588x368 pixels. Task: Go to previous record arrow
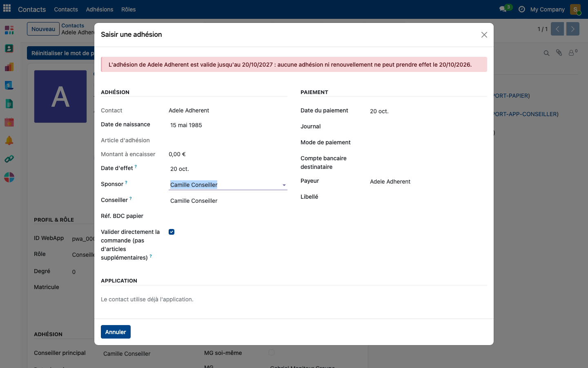coord(557,29)
